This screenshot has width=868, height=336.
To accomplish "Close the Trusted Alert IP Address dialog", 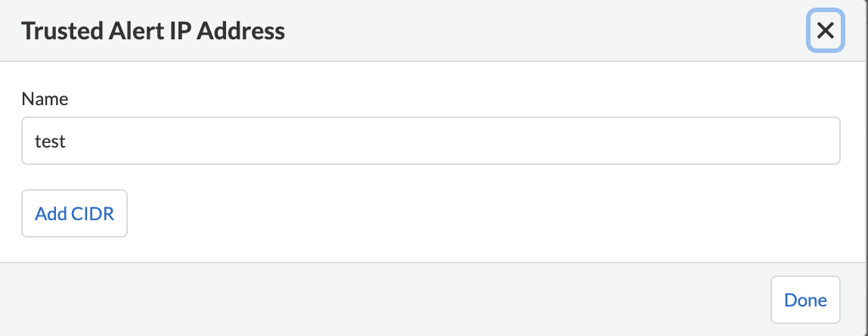I will (825, 31).
